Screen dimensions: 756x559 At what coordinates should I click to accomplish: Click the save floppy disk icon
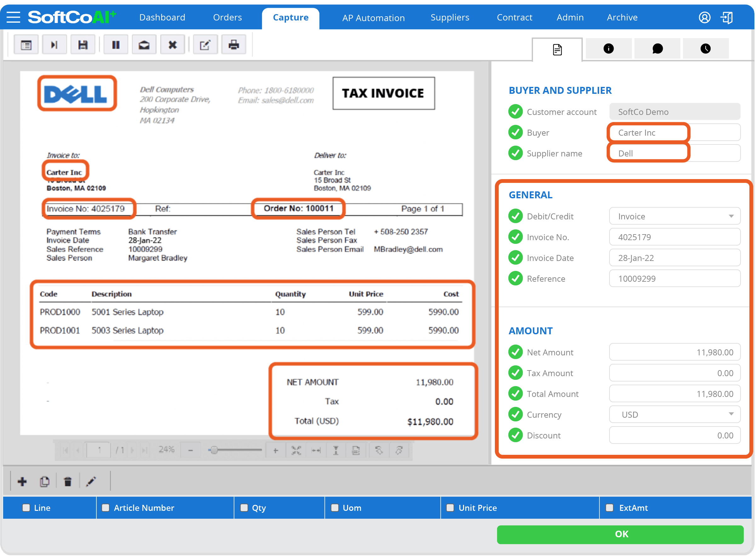(83, 45)
